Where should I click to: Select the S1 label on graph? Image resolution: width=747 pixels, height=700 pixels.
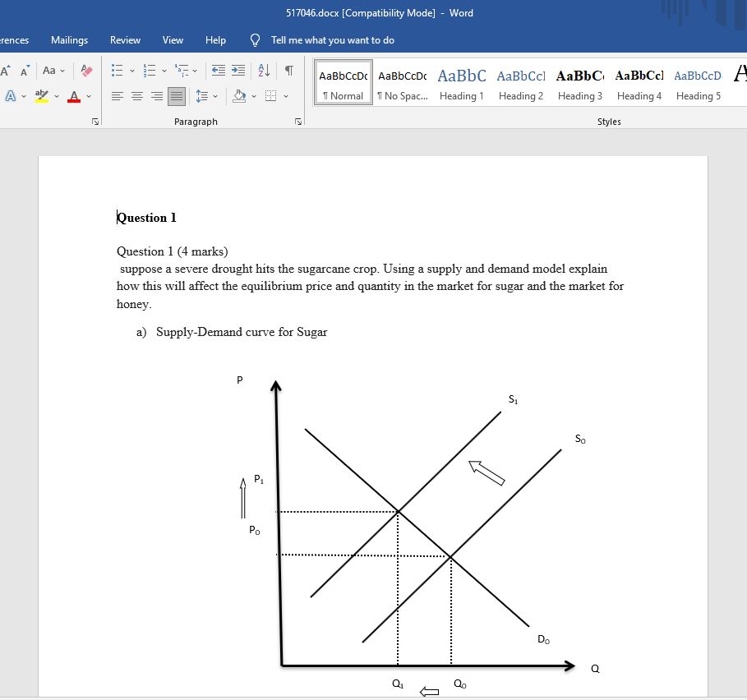[x=513, y=399]
